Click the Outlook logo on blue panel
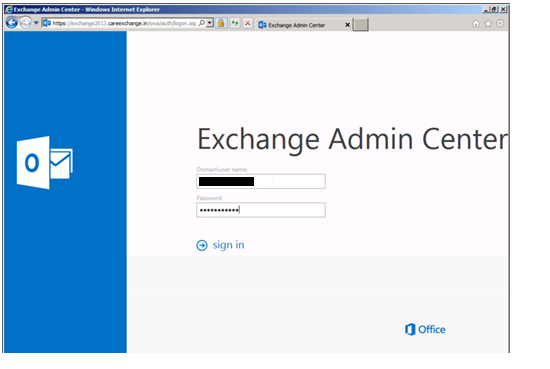Viewport: 550px width, 369px height. pyautogui.click(x=45, y=163)
